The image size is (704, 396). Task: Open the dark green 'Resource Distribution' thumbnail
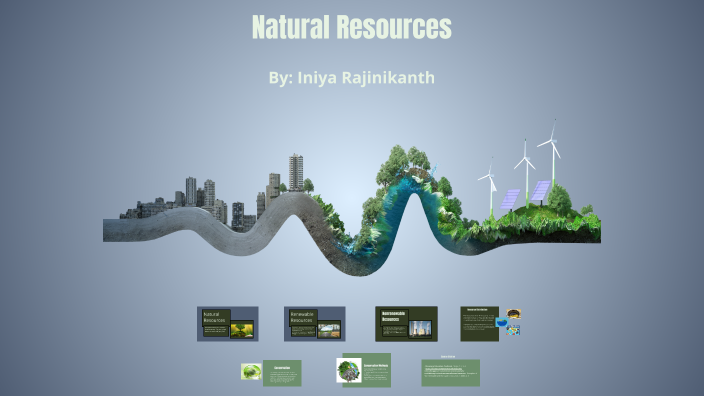click(480, 324)
